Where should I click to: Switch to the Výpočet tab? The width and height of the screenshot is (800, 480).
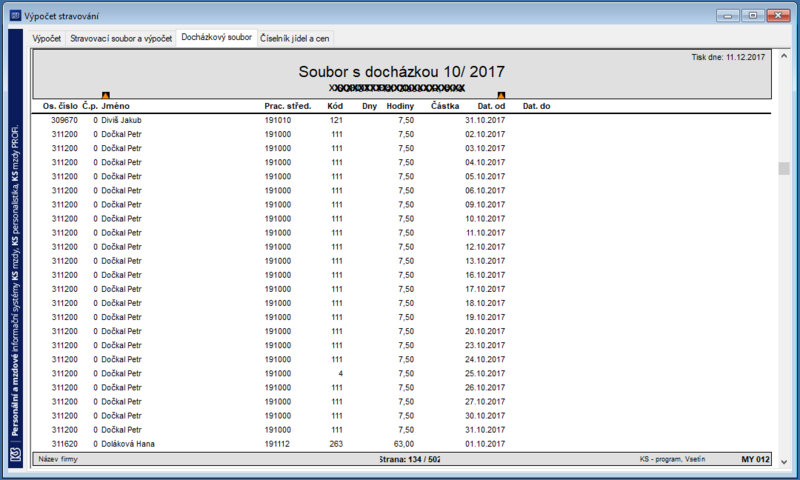coord(46,38)
